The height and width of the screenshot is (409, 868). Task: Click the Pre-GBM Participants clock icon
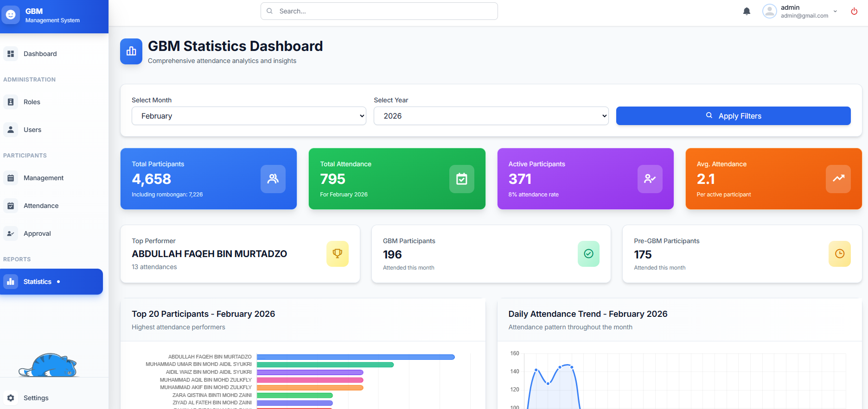point(840,254)
